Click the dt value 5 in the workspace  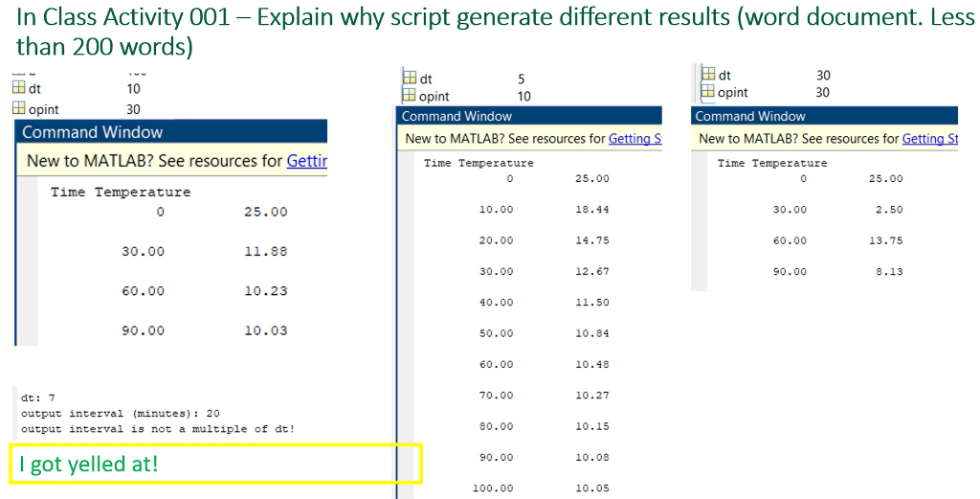coord(522,79)
